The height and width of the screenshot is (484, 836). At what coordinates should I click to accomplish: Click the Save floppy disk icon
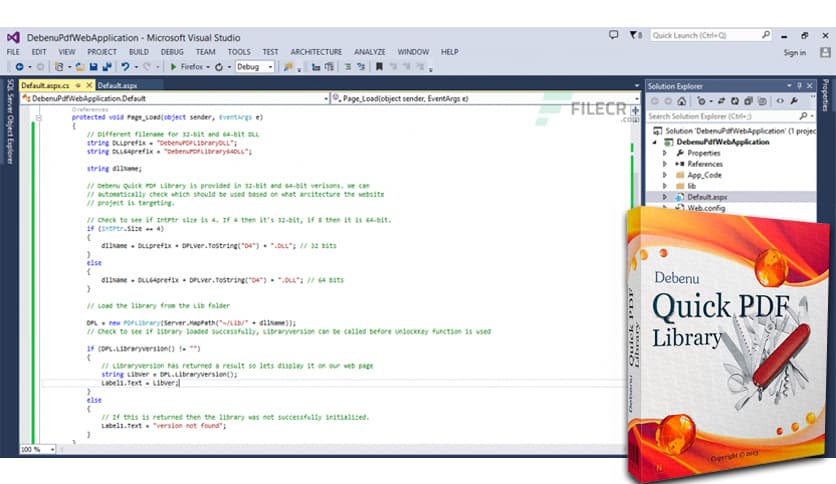(93, 67)
